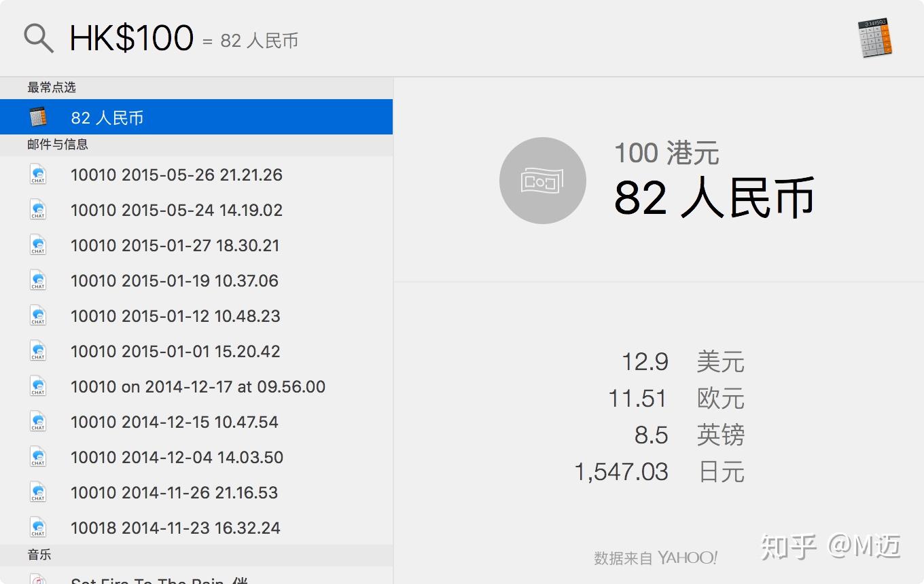Click the Spotlight magnifier search icon

[x=39, y=37]
